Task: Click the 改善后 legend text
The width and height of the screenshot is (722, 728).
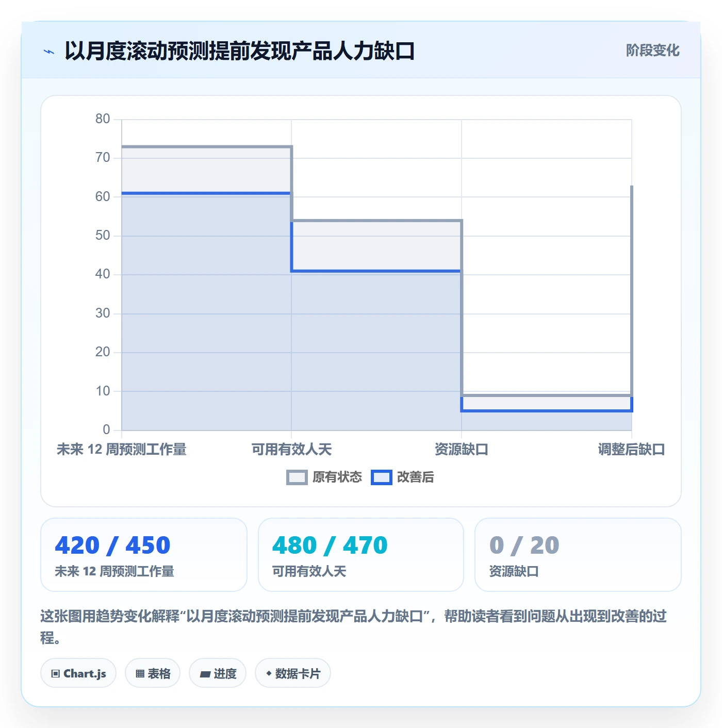Action: (415, 477)
